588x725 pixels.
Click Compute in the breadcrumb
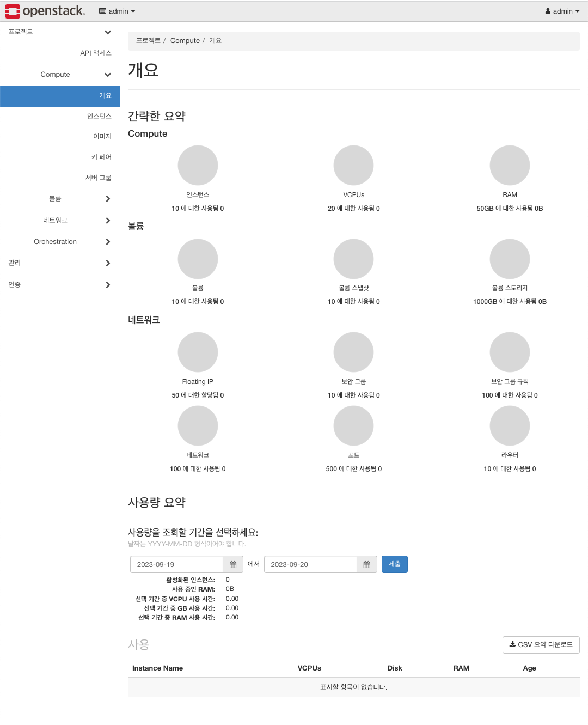click(185, 41)
